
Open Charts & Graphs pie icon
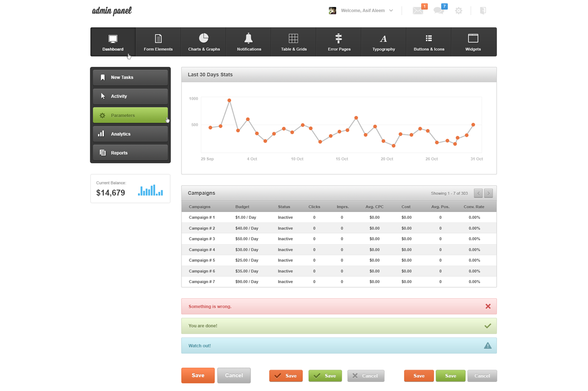point(204,42)
